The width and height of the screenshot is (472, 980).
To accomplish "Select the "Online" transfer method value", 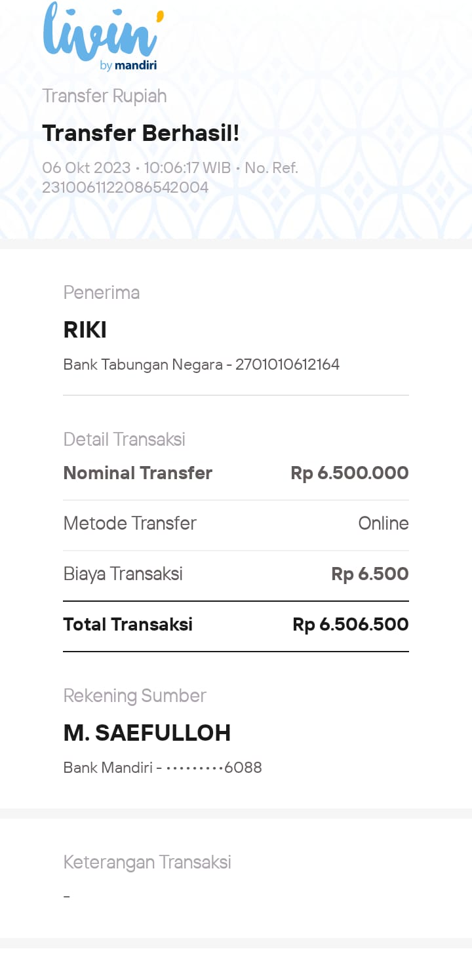I will coord(383,523).
